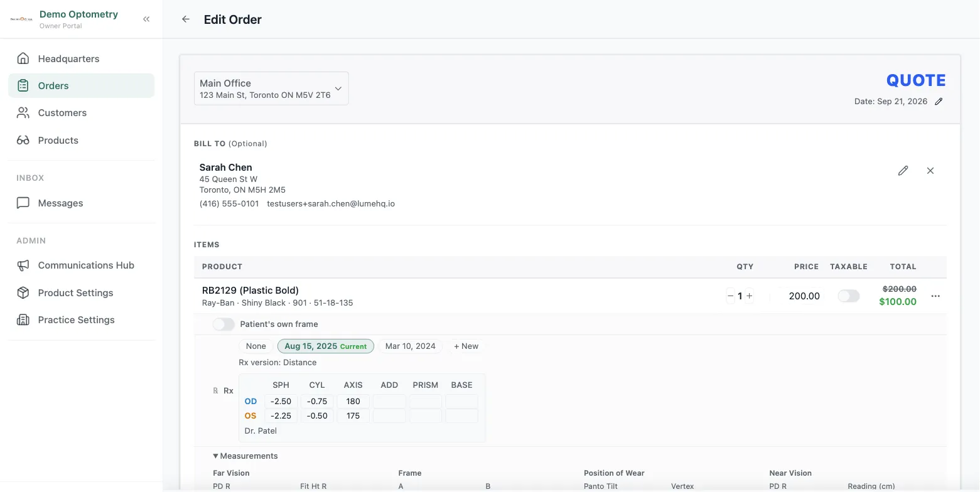
Task: Open the Orders section
Action: 82,85
